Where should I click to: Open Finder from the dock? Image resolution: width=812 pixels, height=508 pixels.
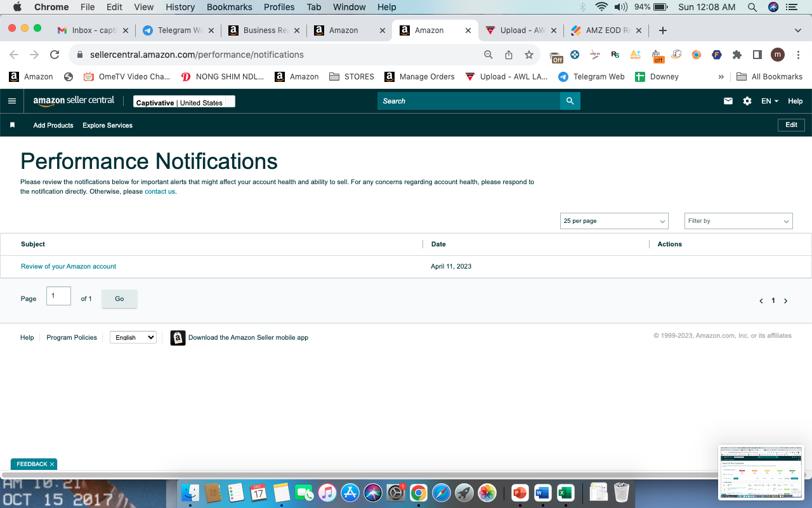[190, 493]
